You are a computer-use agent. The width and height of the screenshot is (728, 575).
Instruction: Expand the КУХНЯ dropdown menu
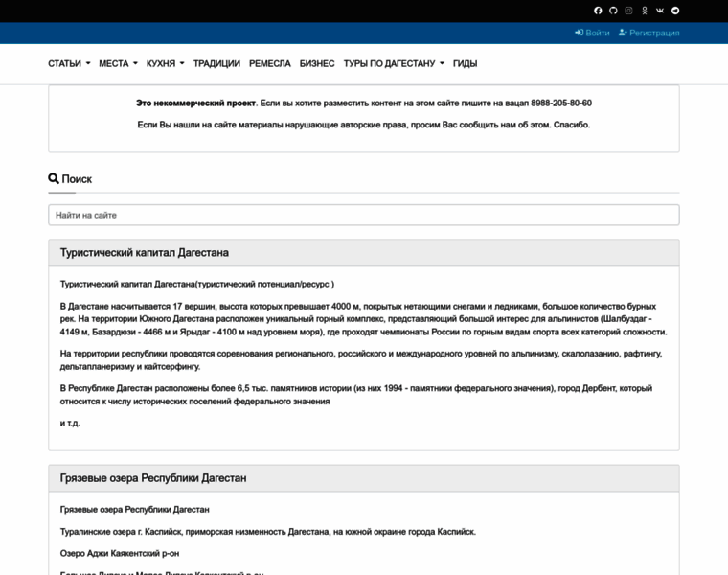pyautogui.click(x=166, y=63)
